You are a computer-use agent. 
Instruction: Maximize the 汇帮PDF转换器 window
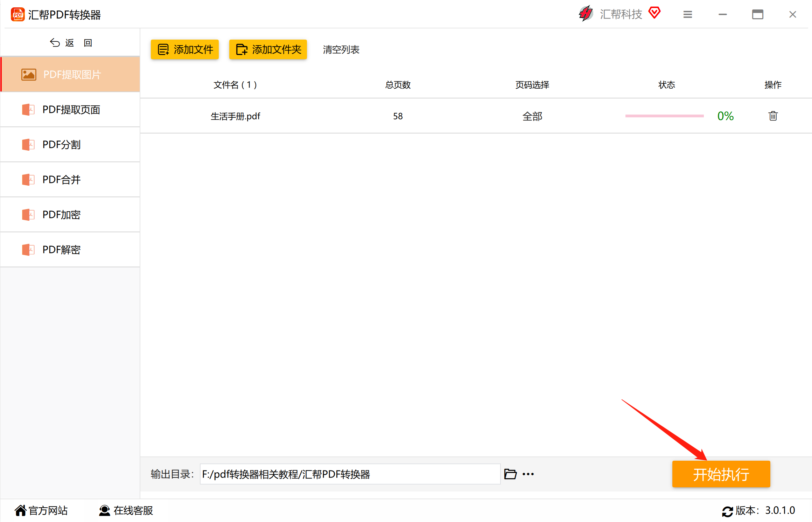tap(758, 14)
